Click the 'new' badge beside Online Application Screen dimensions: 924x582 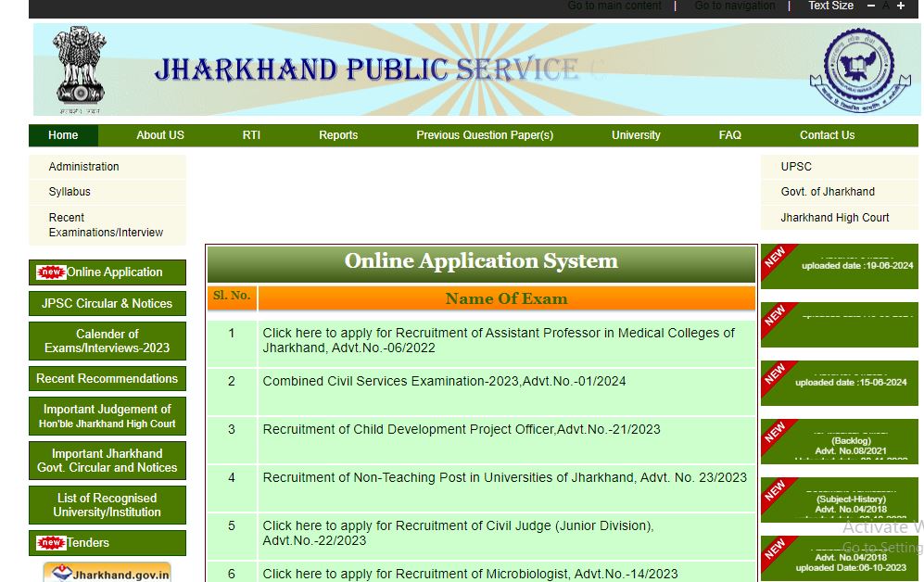50,272
